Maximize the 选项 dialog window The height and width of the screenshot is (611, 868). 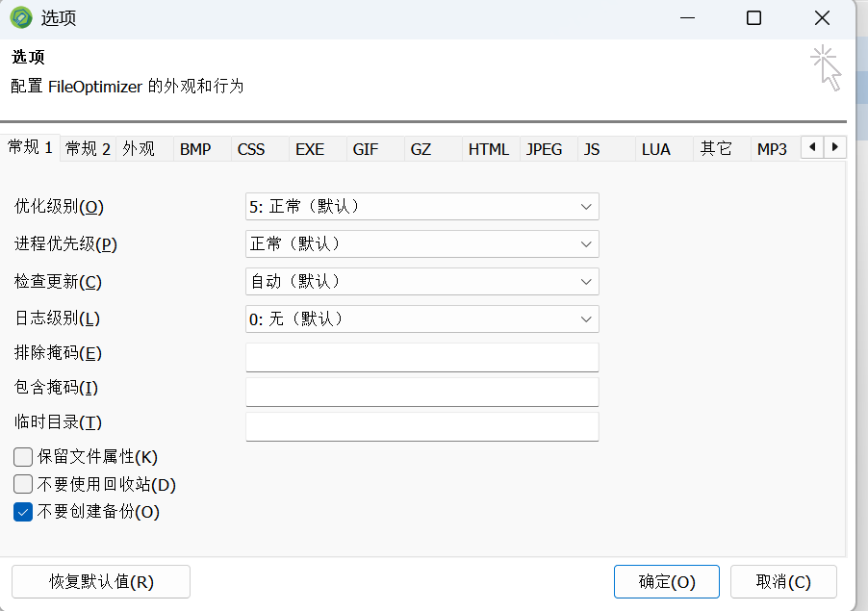coord(753,18)
